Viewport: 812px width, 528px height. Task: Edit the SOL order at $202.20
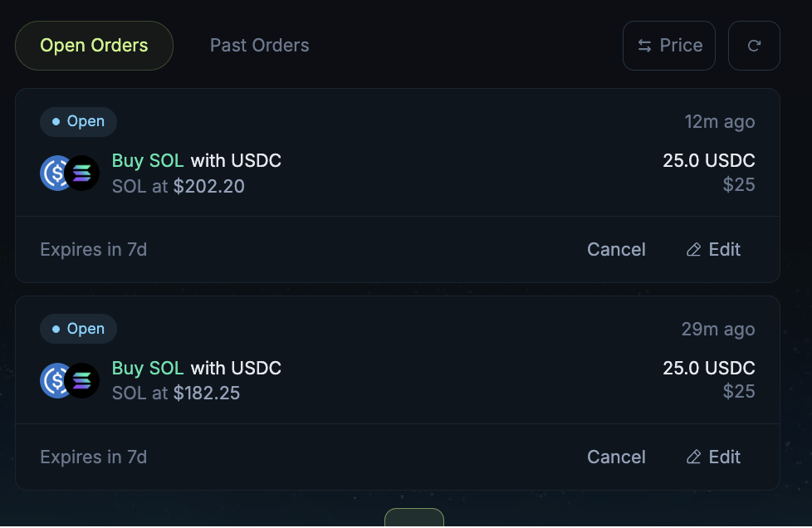tap(713, 250)
